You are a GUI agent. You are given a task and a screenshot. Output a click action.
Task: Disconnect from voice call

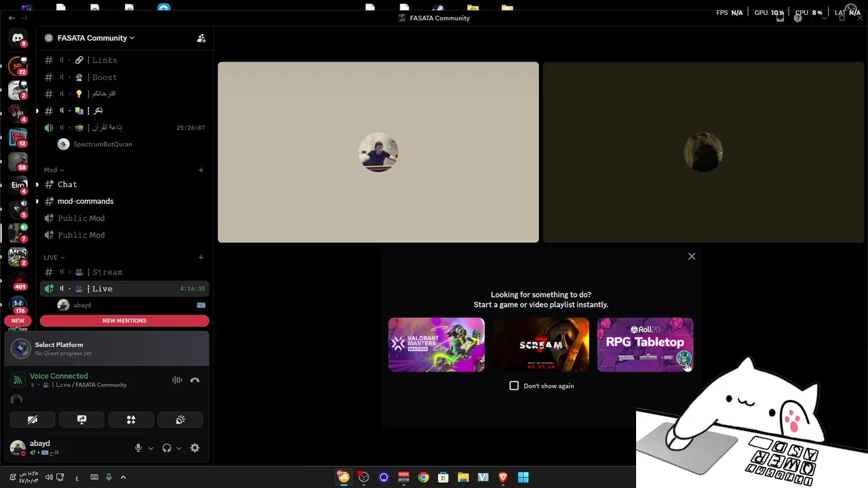click(195, 380)
